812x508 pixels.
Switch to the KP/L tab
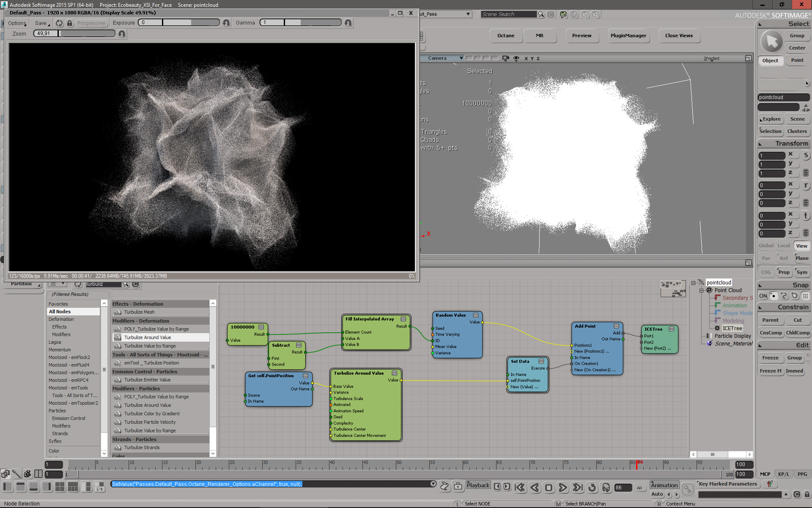point(783,474)
